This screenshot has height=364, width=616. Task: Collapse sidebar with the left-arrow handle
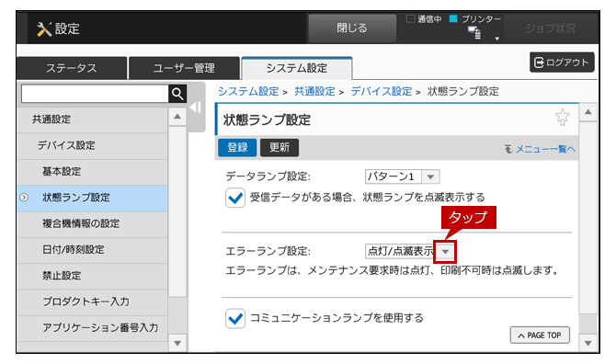tap(196, 108)
